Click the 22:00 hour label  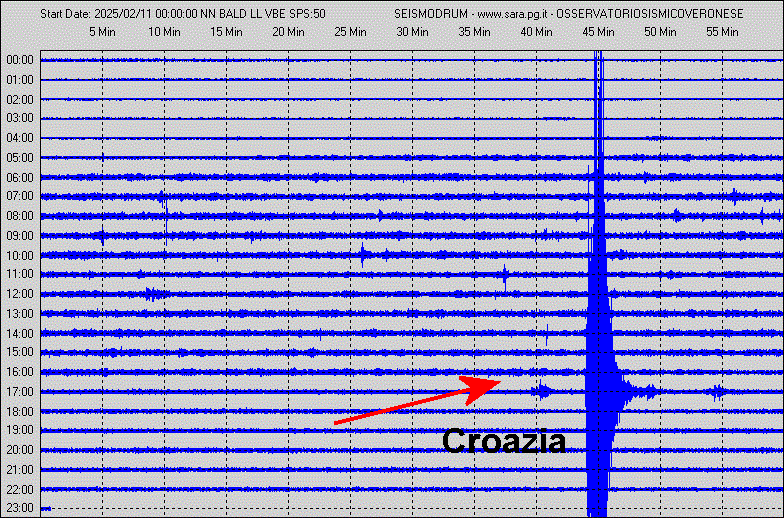[20, 490]
